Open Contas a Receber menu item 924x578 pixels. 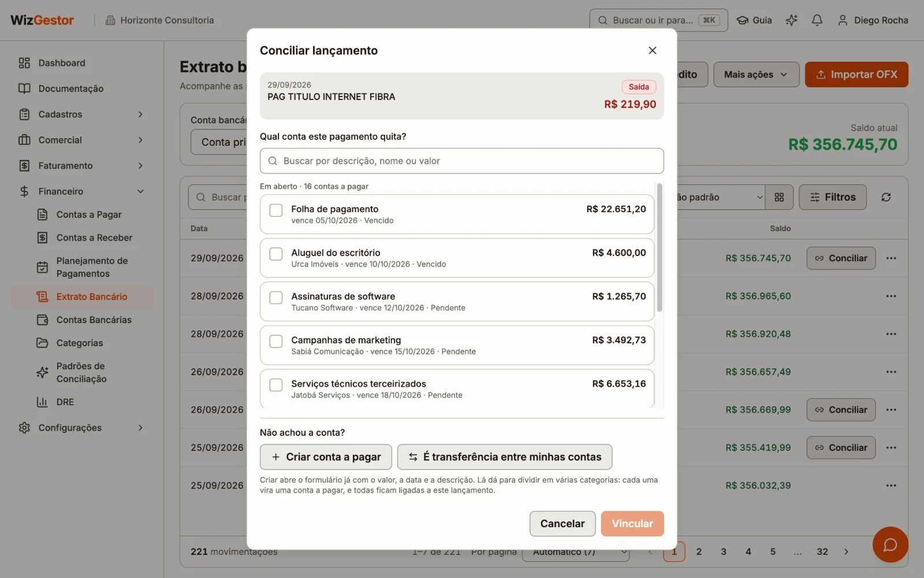[x=81, y=238]
